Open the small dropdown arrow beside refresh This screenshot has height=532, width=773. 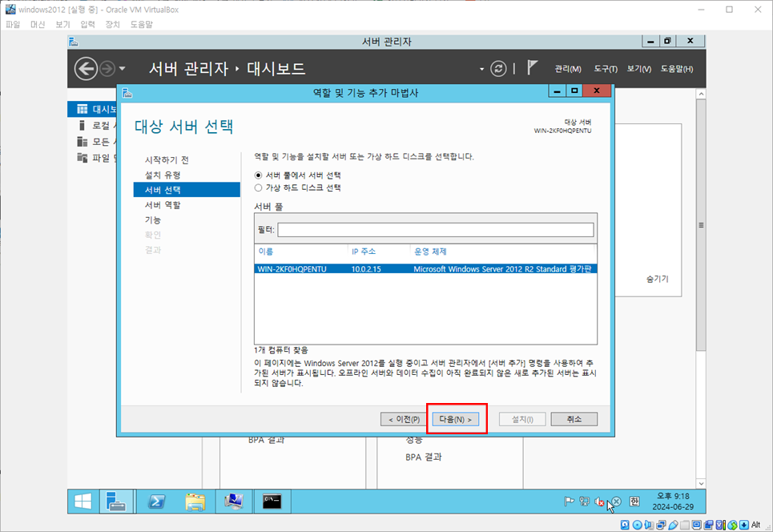click(481, 69)
